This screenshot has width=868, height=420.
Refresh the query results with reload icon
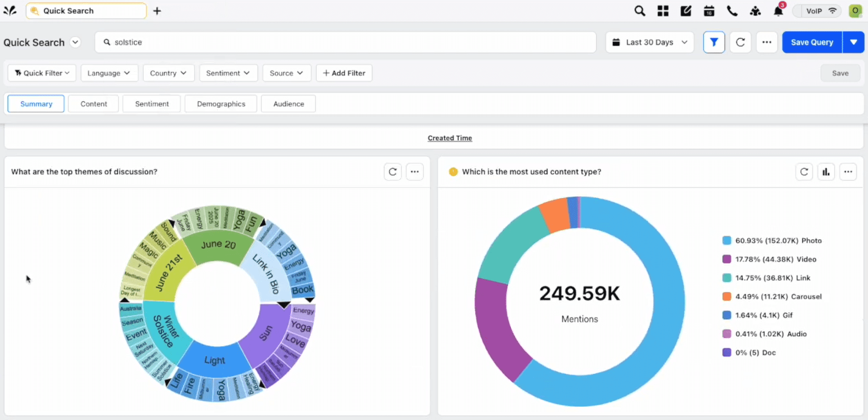pos(740,42)
